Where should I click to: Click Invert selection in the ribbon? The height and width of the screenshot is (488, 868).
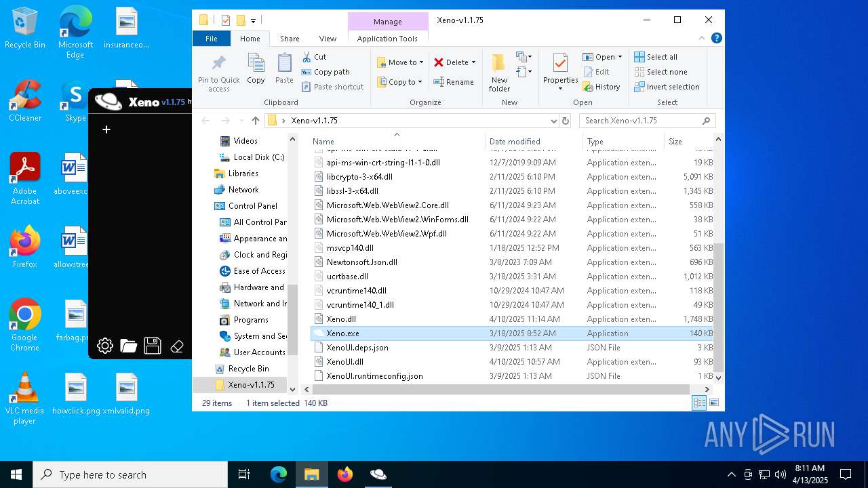667,87
